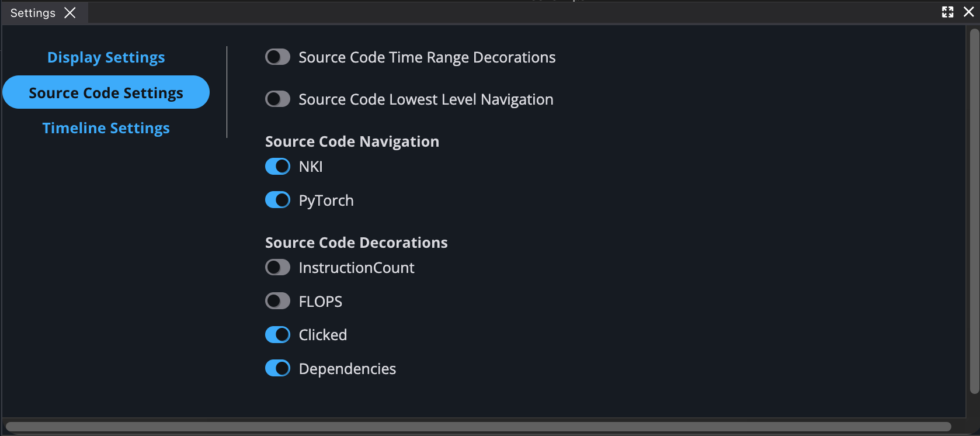Toggle off the Dependencies decoration switch
Image resolution: width=980 pixels, height=436 pixels.
pos(277,369)
